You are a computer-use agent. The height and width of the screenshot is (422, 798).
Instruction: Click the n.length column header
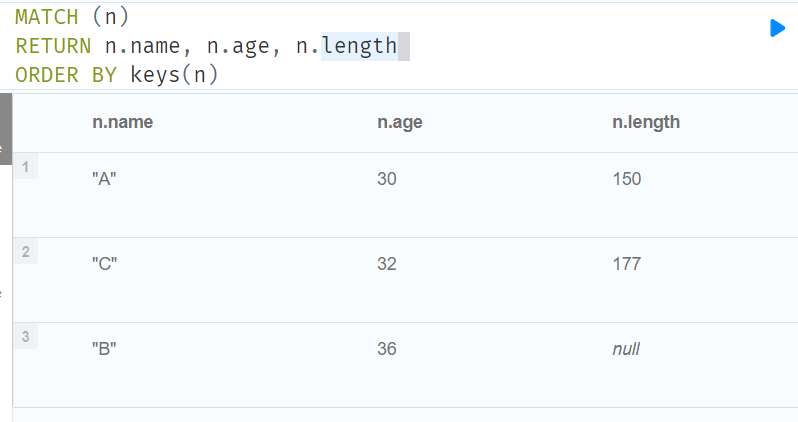pyautogui.click(x=645, y=122)
